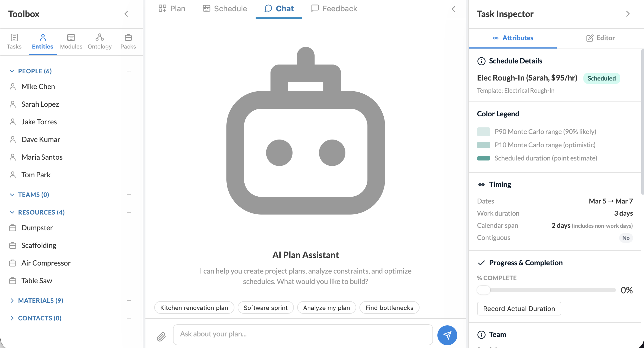Select the Kitchen renovation plan suggestion

click(x=194, y=307)
